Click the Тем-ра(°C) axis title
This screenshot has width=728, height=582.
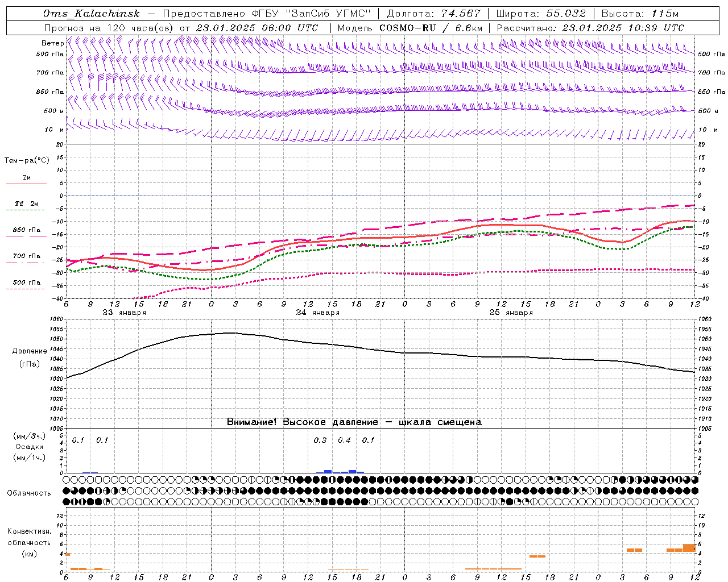pyautogui.click(x=27, y=160)
